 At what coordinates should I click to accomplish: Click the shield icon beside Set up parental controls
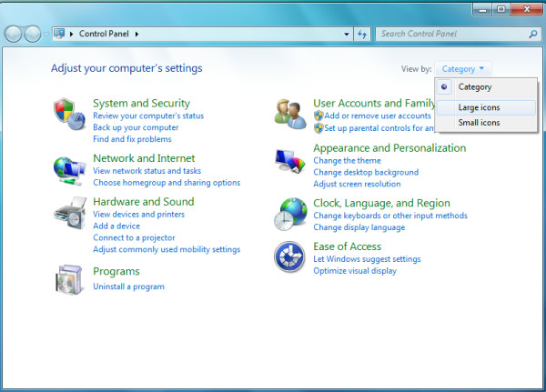[318, 128]
